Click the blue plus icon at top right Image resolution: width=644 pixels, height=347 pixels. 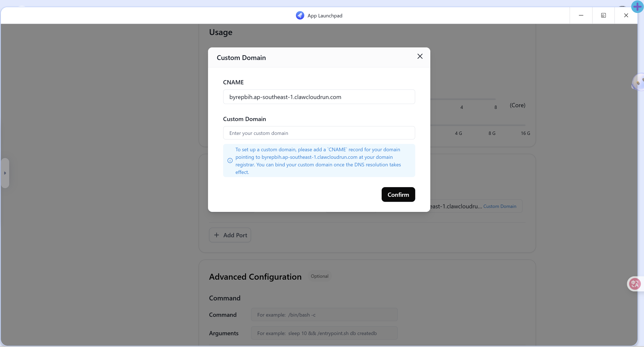point(637,7)
